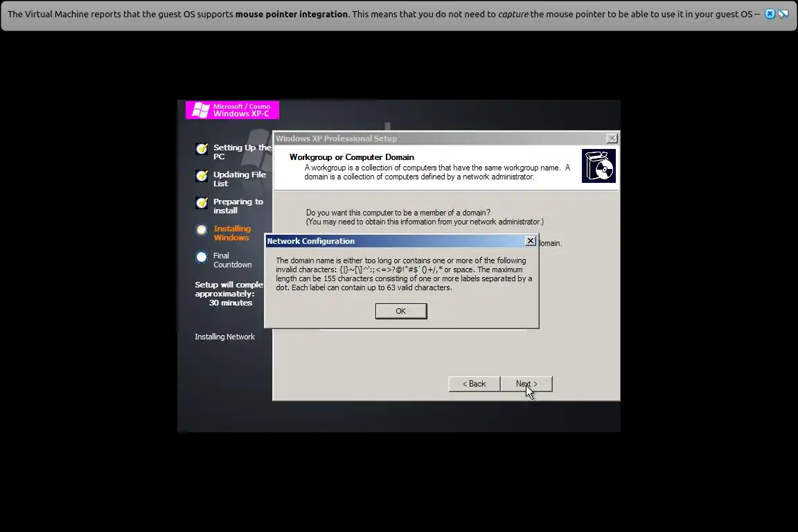Image resolution: width=798 pixels, height=532 pixels.
Task: Click the Final Countdown step indicator
Action: [202, 257]
